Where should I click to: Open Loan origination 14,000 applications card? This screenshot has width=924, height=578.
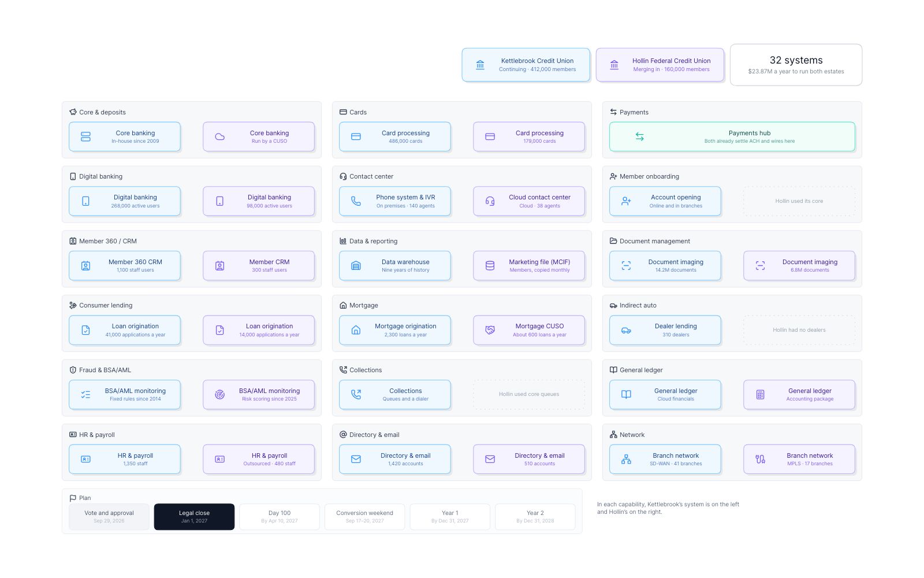(259, 330)
